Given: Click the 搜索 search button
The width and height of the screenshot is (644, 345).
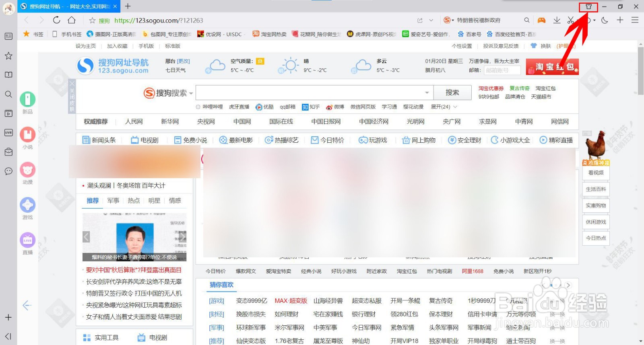Looking at the screenshot, I should (452, 92).
